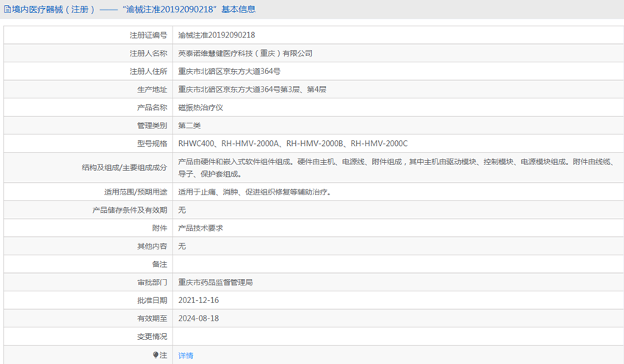624x364 pixels.
Task: Click the 注册人住所 label
Action: coord(148,71)
